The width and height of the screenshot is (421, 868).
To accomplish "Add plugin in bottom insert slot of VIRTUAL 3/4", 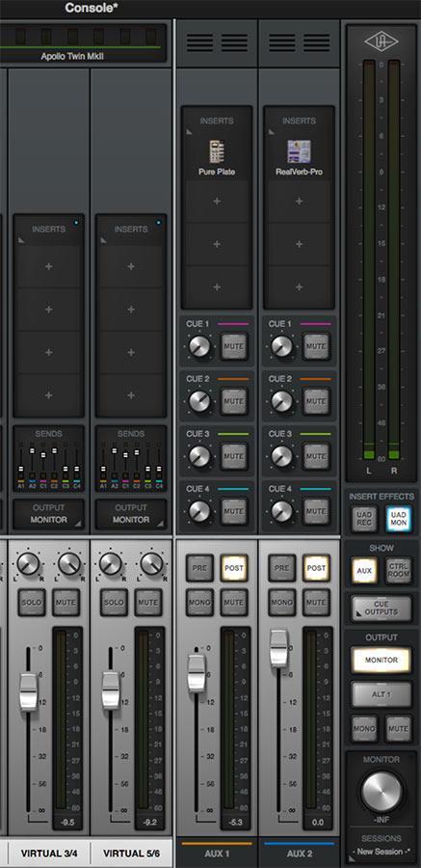I will pos(49,395).
